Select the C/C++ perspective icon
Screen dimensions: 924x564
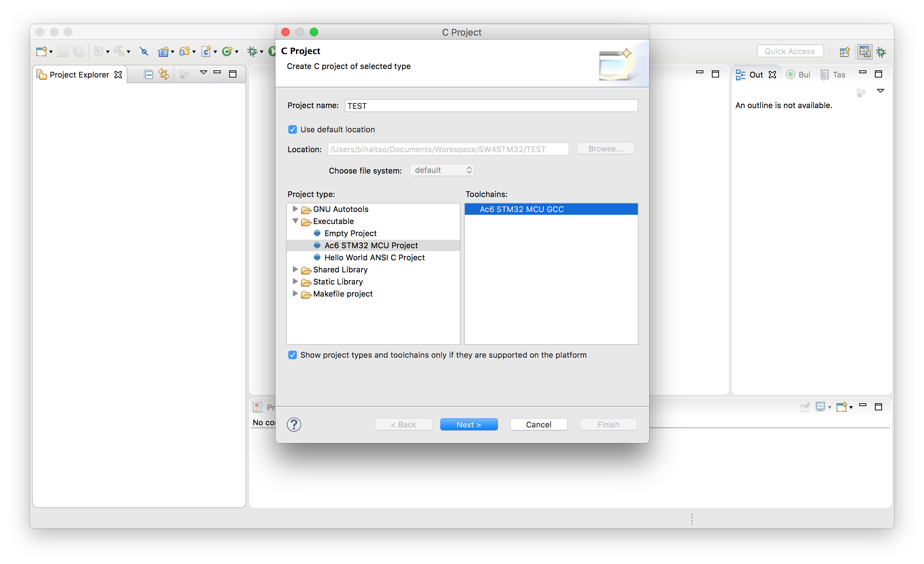(x=864, y=52)
